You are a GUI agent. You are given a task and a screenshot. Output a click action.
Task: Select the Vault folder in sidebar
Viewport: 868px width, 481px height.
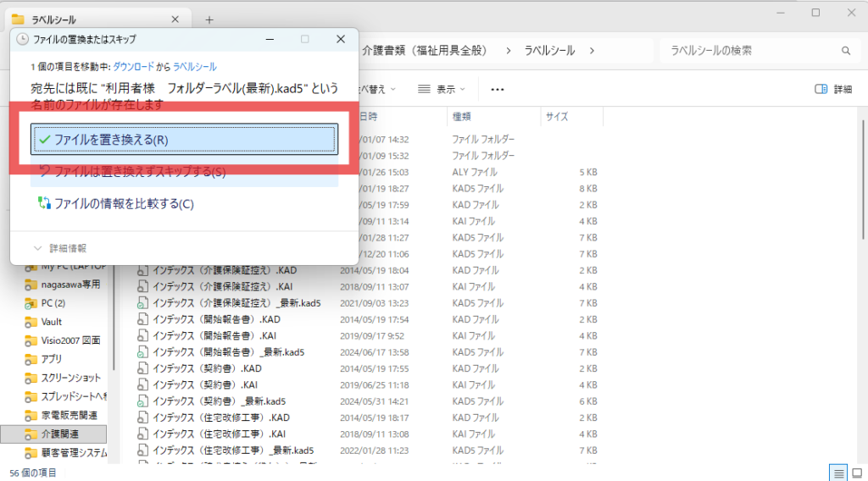click(52, 322)
